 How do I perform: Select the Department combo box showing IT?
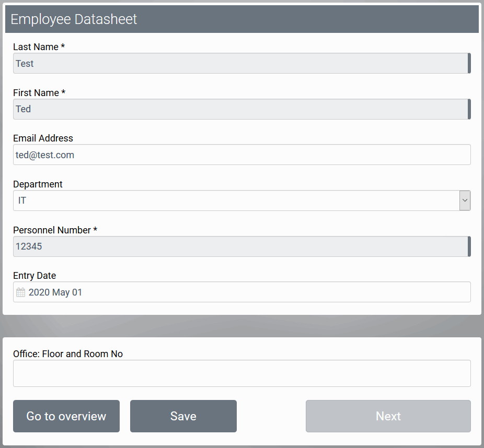coord(235,201)
